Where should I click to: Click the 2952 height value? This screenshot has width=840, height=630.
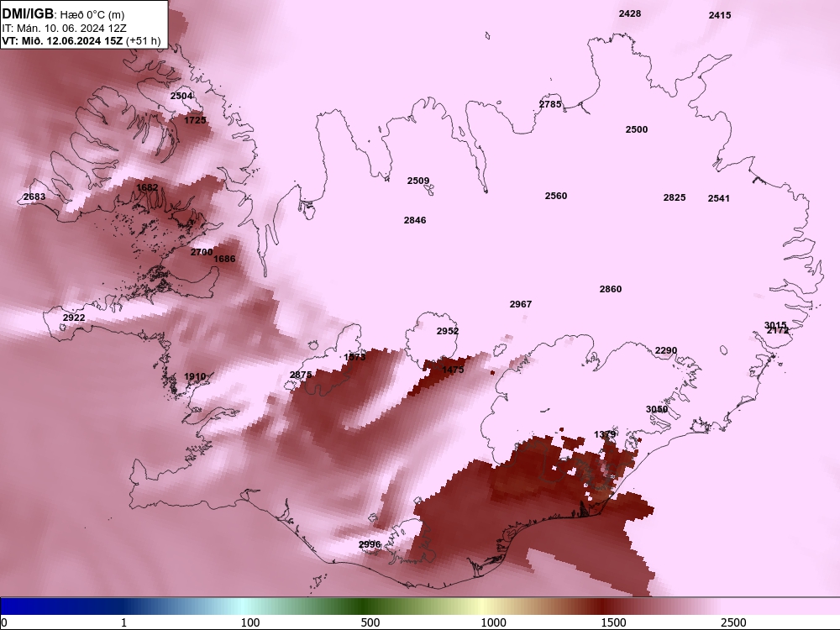(448, 331)
